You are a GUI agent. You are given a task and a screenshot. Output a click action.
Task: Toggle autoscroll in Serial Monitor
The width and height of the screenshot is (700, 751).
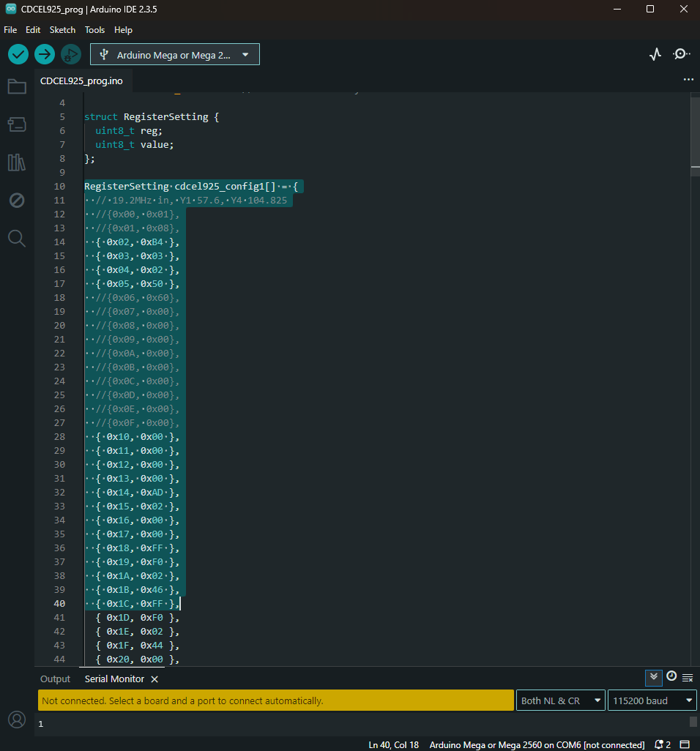point(654,677)
